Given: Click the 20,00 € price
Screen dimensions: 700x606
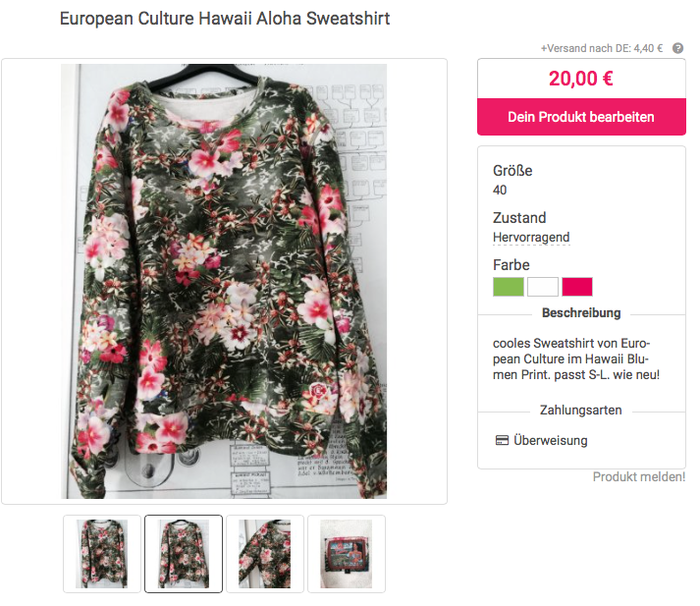Looking at the screenshot, I should (581, 79).
